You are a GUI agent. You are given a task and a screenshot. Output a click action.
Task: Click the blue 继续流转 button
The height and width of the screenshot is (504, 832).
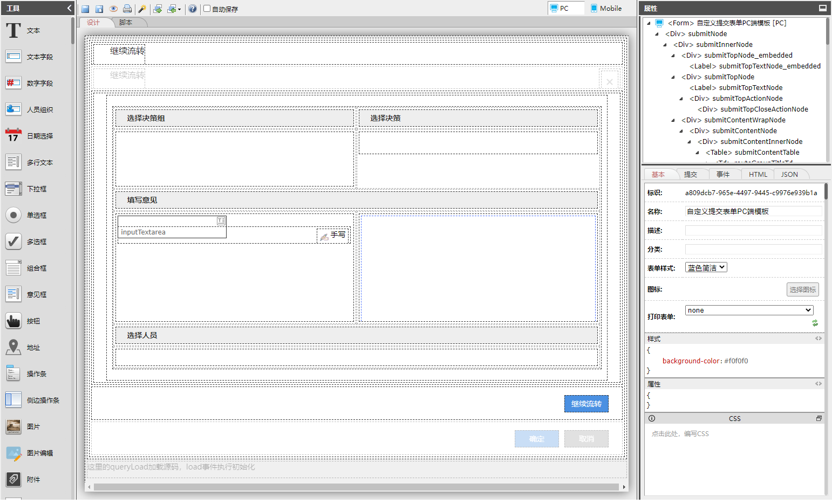[586, 404]
